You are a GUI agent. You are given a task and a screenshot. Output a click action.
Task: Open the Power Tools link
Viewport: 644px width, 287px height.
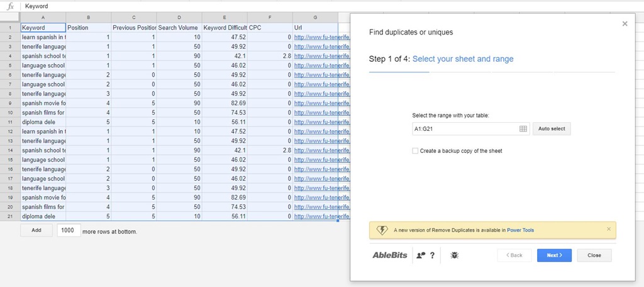(520, 230)
